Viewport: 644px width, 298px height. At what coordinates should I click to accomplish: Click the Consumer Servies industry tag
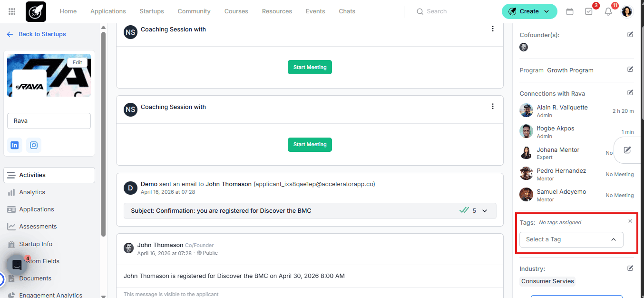coord(547,281)
